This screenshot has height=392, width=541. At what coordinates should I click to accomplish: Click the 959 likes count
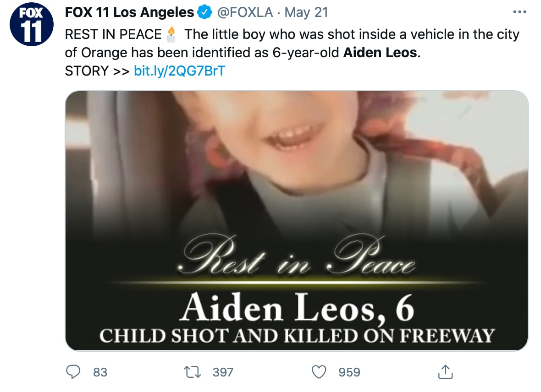coord(349,372)
